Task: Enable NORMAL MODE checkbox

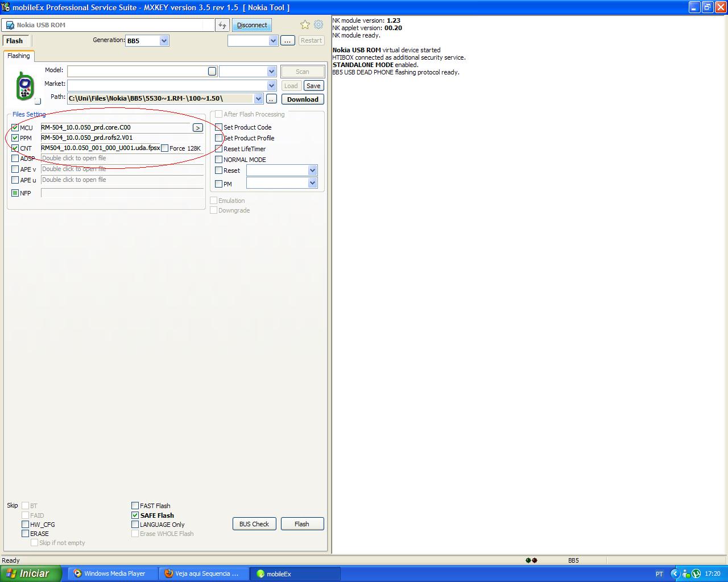Action: 218,160
